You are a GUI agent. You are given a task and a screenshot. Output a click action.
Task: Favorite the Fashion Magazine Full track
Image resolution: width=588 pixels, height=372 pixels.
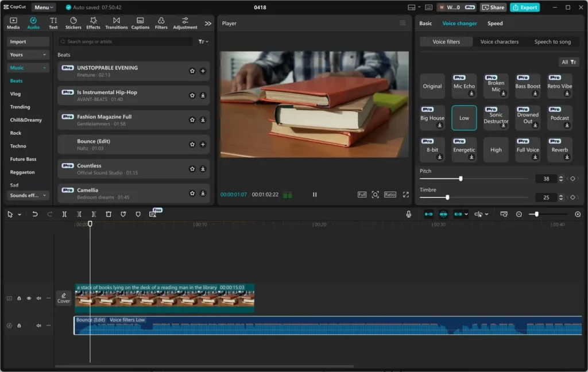192,120
